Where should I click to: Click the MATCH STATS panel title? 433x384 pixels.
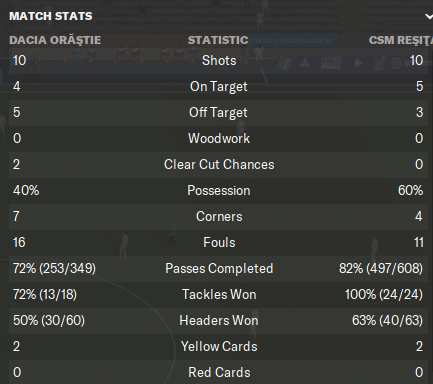pos(51,16)
